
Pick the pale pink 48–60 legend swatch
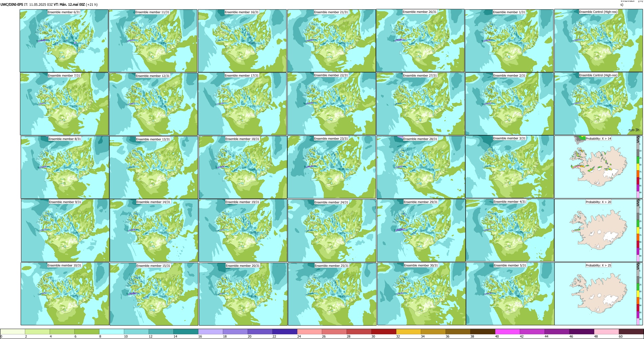coord(606,332)
